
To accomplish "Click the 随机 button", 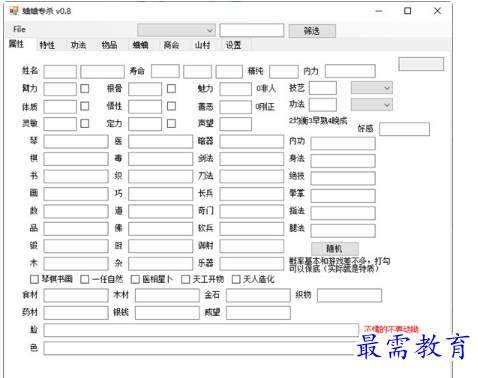I will [335, 249].
